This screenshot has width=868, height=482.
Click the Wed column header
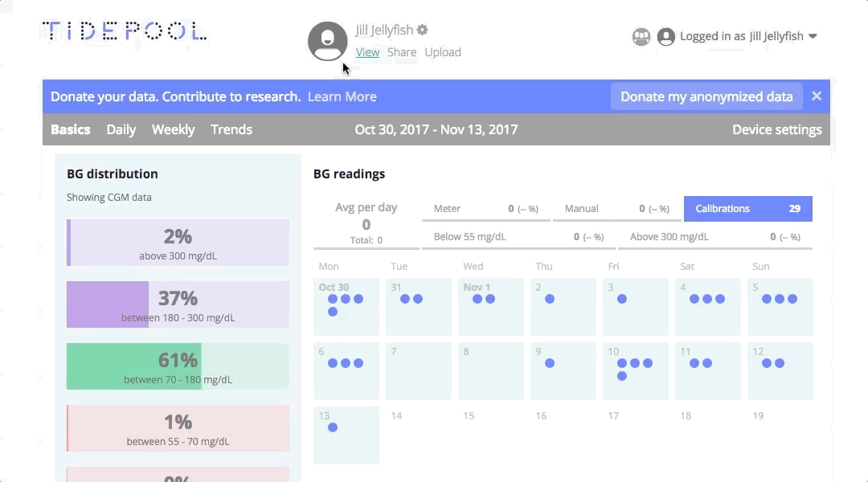pyautogui.click(x=473, y=266)
